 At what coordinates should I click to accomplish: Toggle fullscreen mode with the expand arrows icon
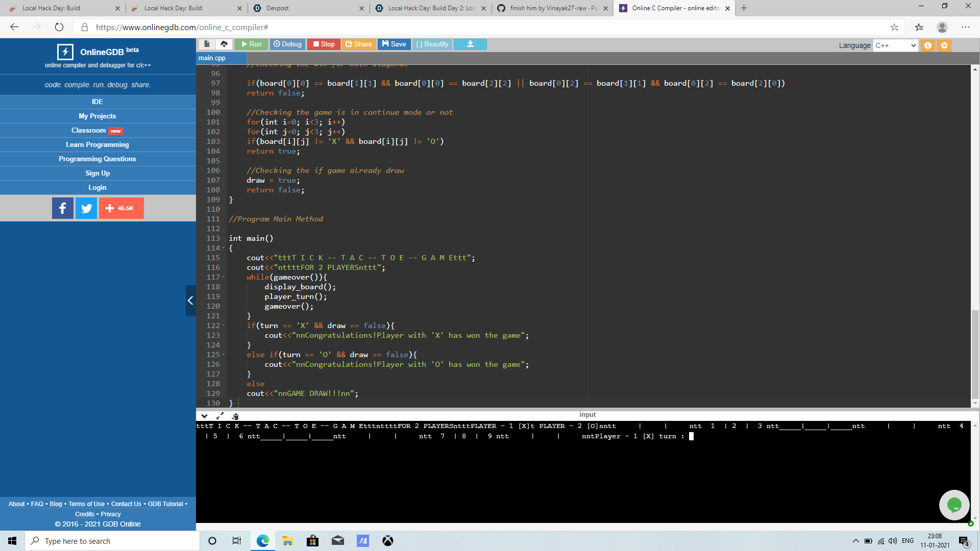coord(220,416)
